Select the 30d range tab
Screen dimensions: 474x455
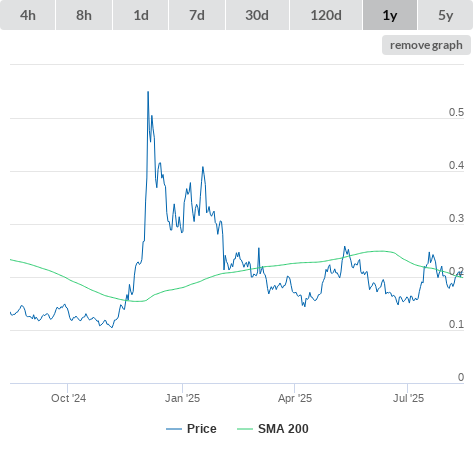pos(257,15)
